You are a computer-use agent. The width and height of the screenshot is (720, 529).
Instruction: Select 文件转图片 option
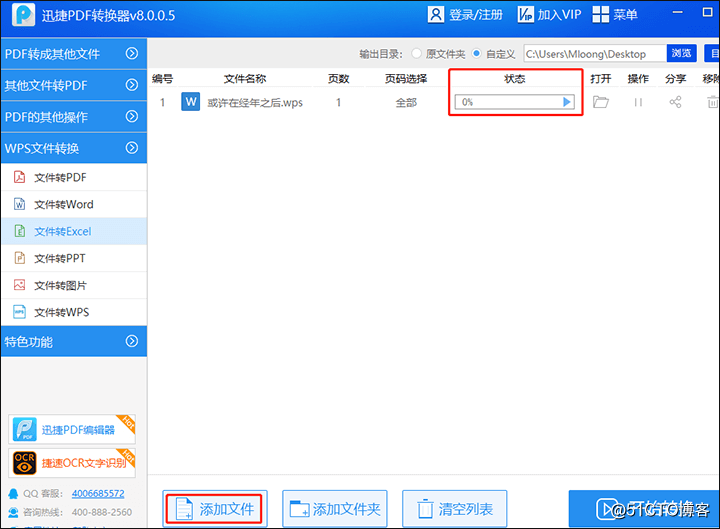(x=73, y=285)
